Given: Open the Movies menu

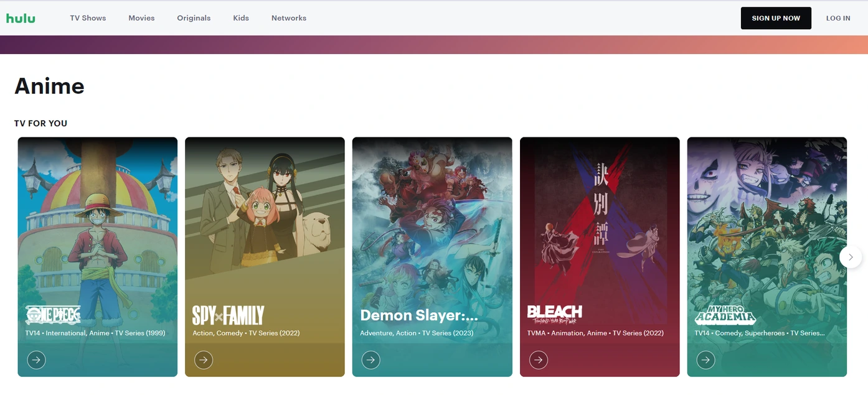Looking at the screenshot, I should pyautogui.click(x=141, y=18).
